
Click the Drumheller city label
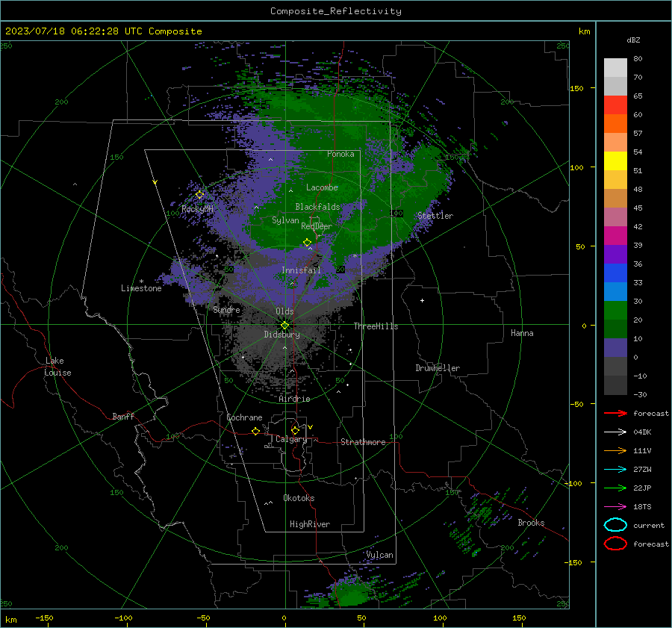(438, 368)
